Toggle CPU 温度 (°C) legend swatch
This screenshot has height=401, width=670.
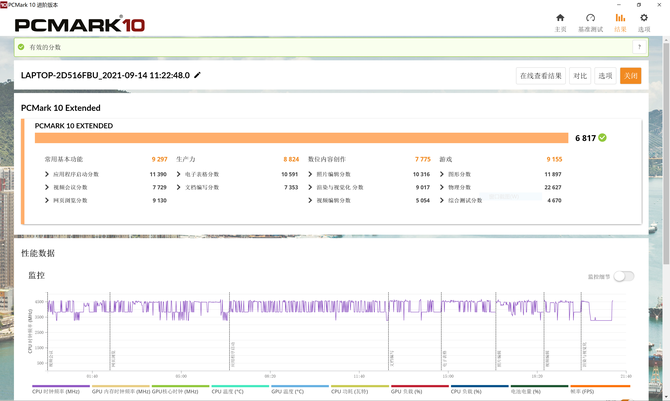click(240, 386)
